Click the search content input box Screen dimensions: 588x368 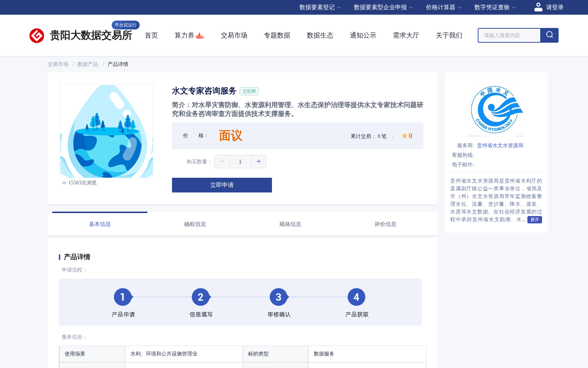coord(509,35)
